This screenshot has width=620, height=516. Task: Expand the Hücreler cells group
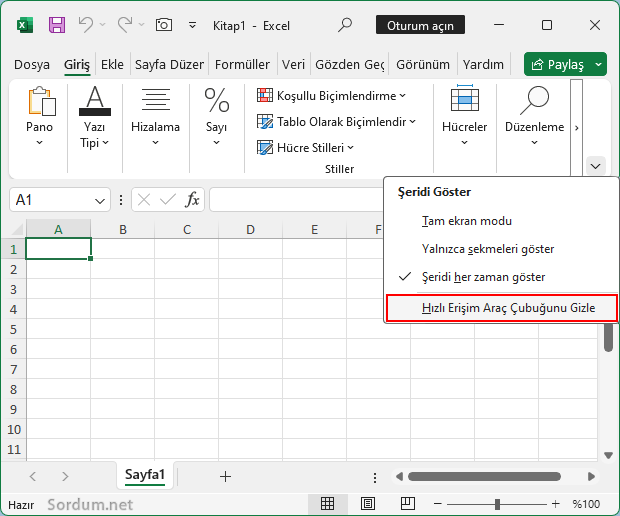(464, 117)
